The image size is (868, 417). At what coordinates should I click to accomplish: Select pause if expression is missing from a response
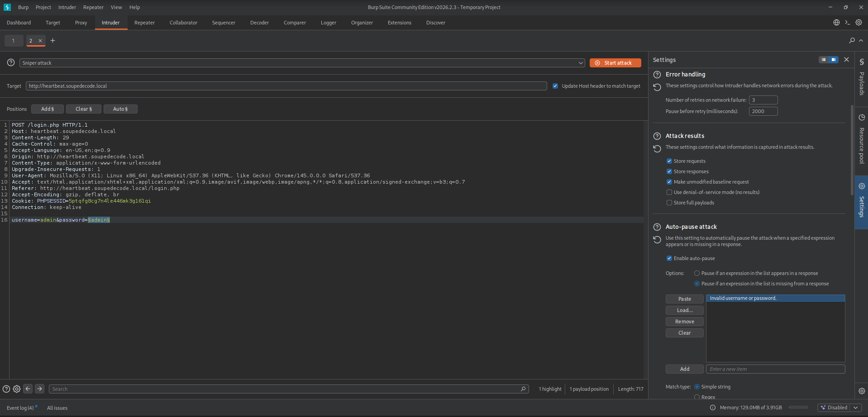tap(697, 284)
